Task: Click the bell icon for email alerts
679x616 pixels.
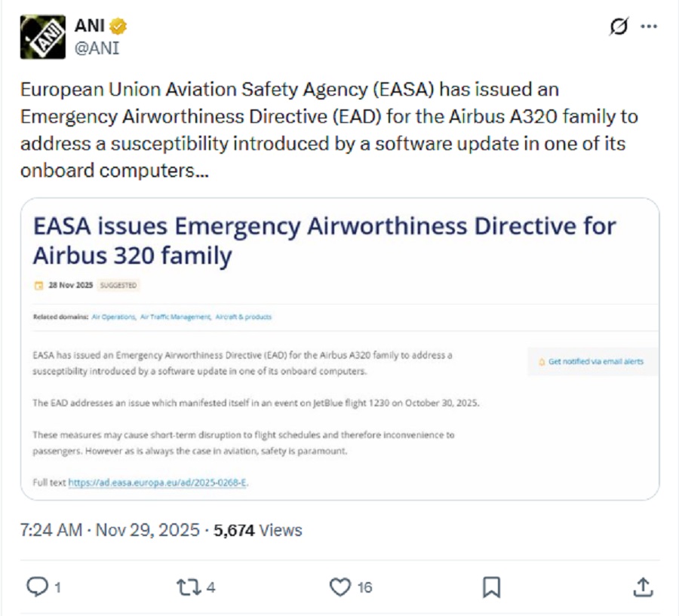Action: click(541, 362)
